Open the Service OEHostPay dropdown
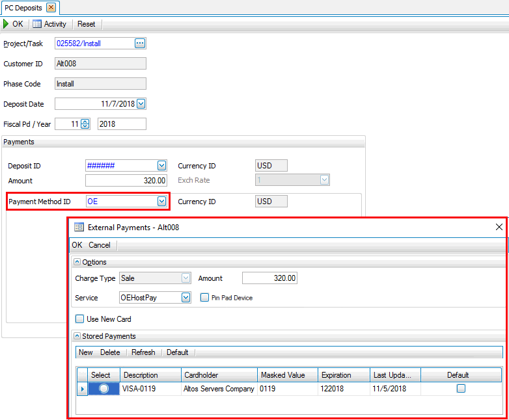Screen dimensions: 509x420 [x=186, y=298]
